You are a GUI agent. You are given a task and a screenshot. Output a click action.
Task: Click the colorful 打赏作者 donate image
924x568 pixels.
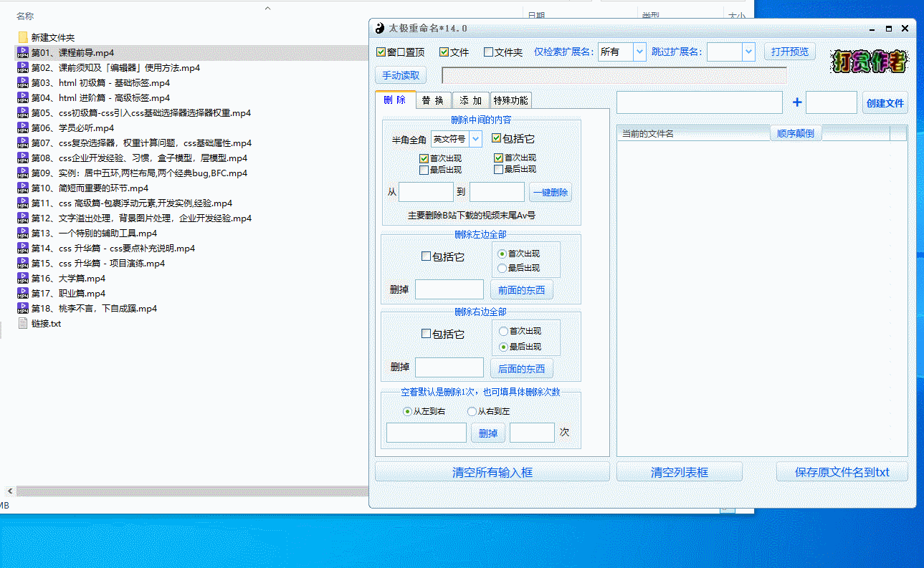coord(869,62)
